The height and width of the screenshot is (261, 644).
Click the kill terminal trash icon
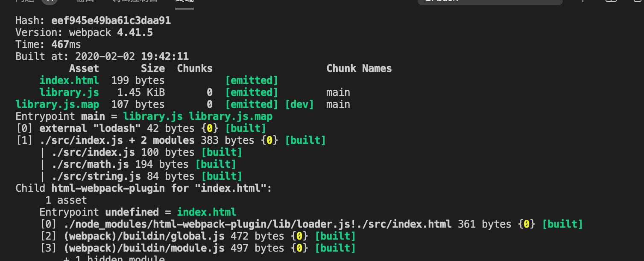[638, 1]
